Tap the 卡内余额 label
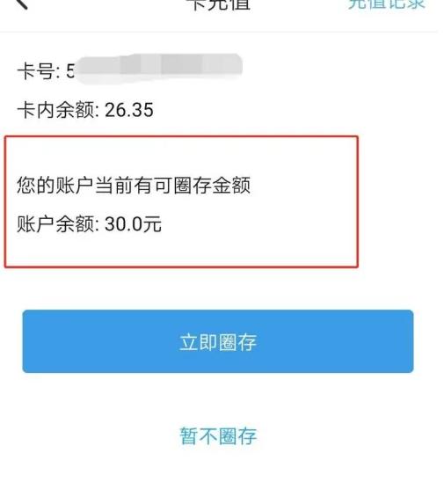The image size is (444, 504). (x=54, y=110)
